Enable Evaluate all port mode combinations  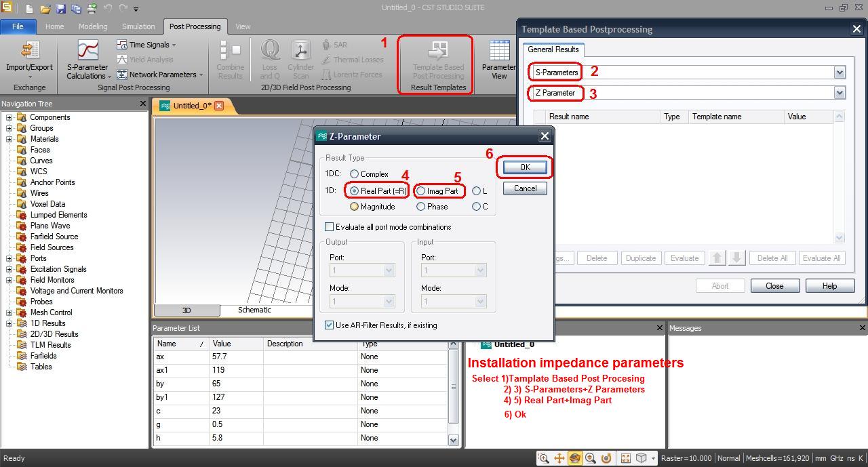point(330,227)
